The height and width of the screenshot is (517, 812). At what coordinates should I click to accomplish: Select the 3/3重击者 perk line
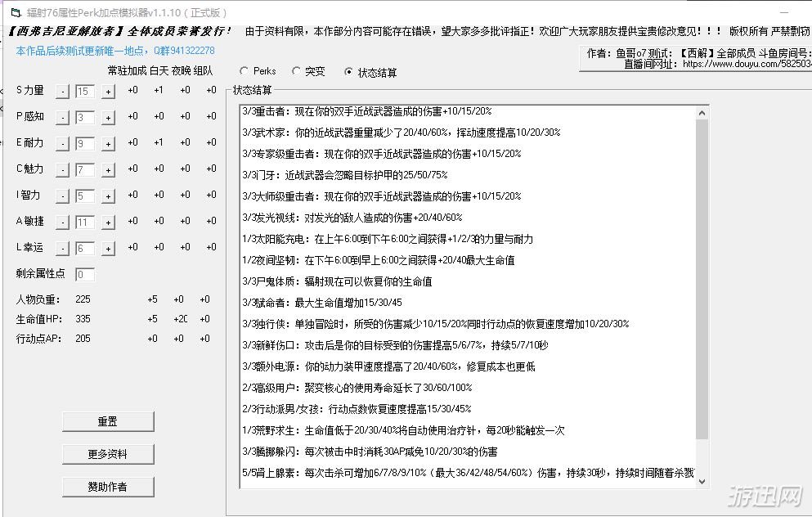(x=366, y=111)
